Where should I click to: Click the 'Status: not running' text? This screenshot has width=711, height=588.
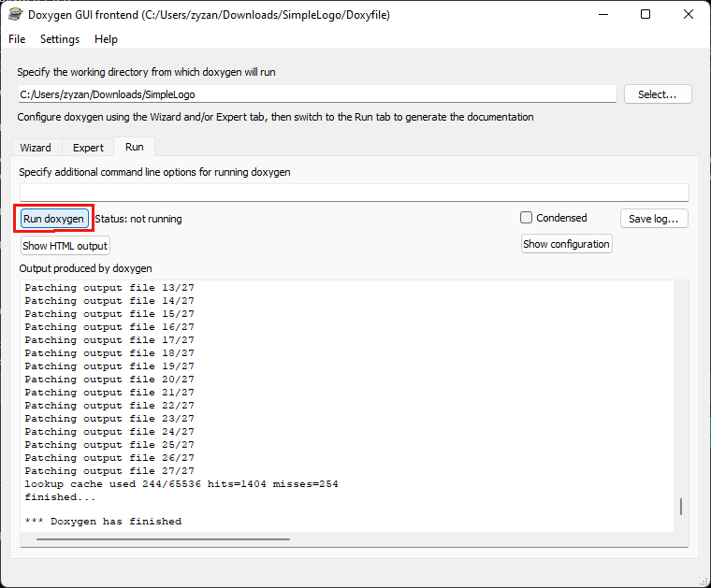tap(138, 219)
